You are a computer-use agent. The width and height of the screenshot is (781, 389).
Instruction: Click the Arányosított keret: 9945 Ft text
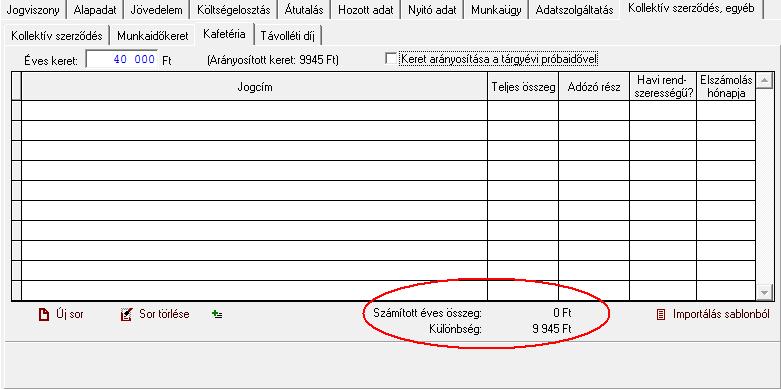[273, 60]
